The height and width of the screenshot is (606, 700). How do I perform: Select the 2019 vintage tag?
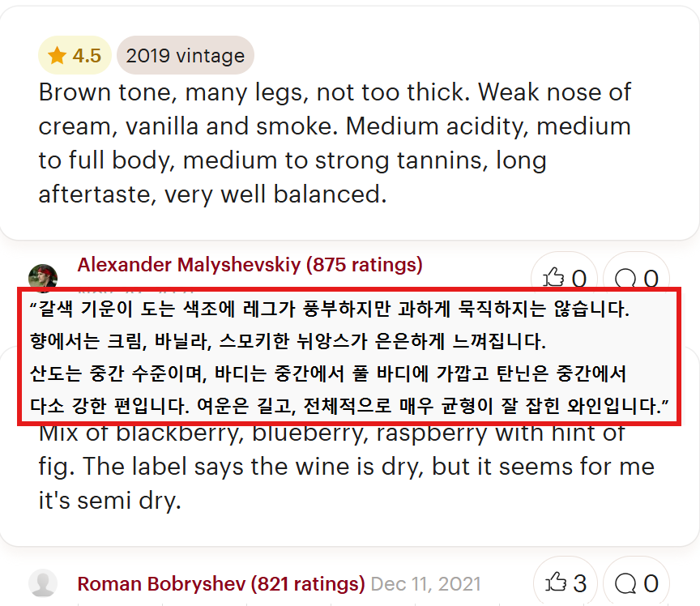(x=186, y=56)
